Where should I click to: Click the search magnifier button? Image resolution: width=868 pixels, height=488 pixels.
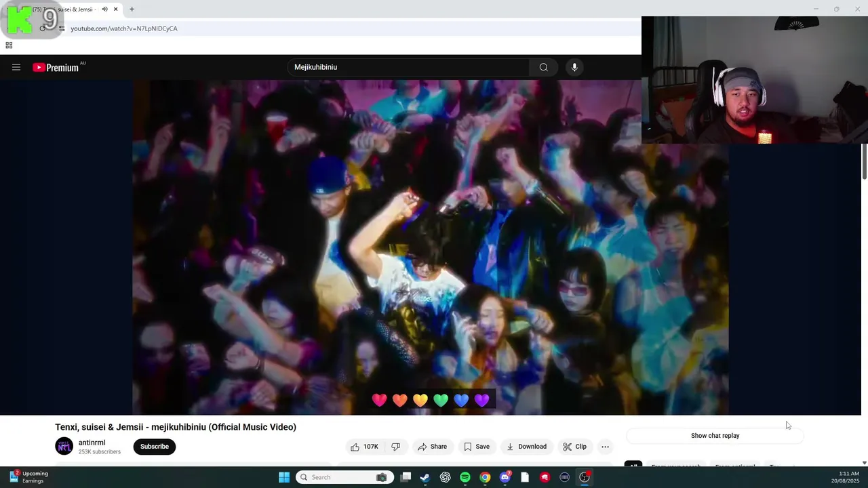coord(543,67)
